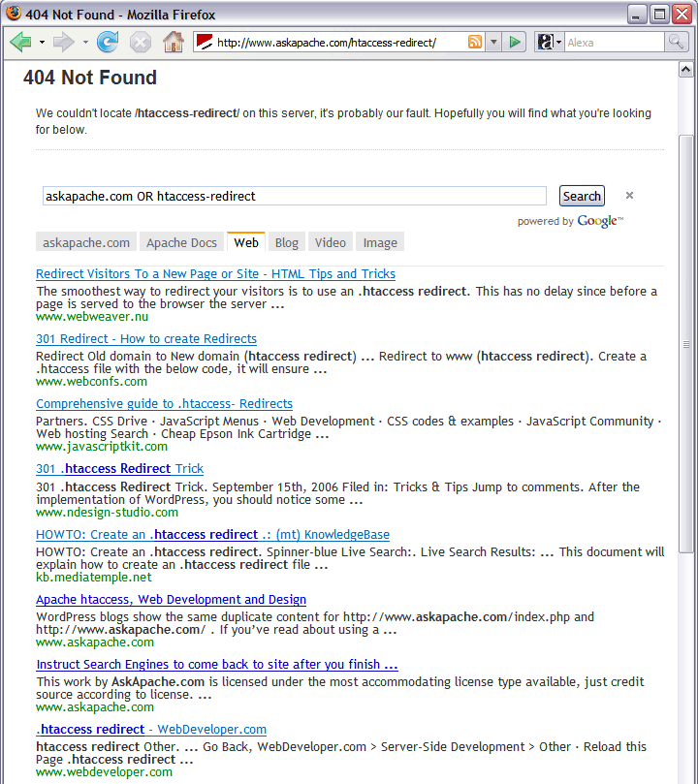Select the site favicon in the address bar
The width and height of the screenshot is (698, 784).
click(x=204, y=42)
